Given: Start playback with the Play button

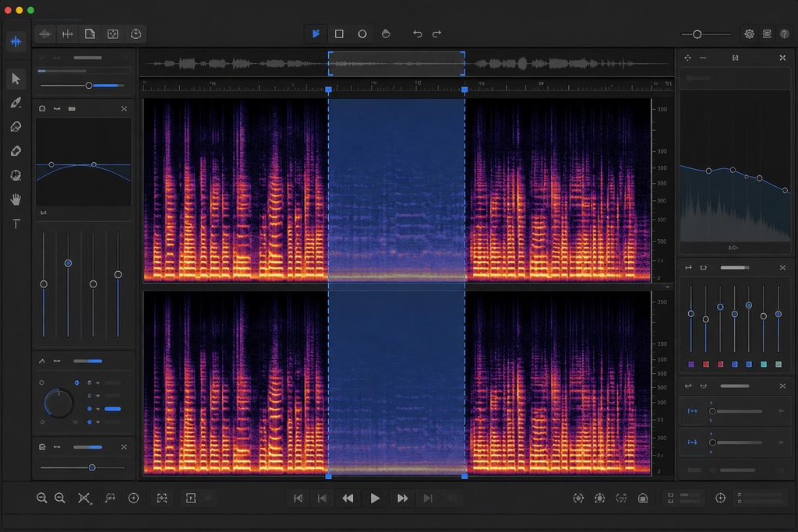Looking at the screenshot, I should [x=375, y=498].
